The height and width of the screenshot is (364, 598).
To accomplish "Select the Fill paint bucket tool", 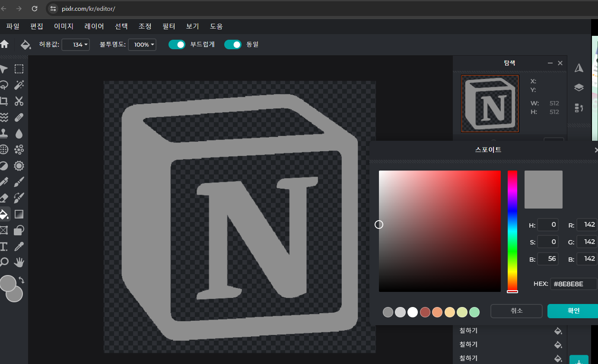I will click(4, 214).
